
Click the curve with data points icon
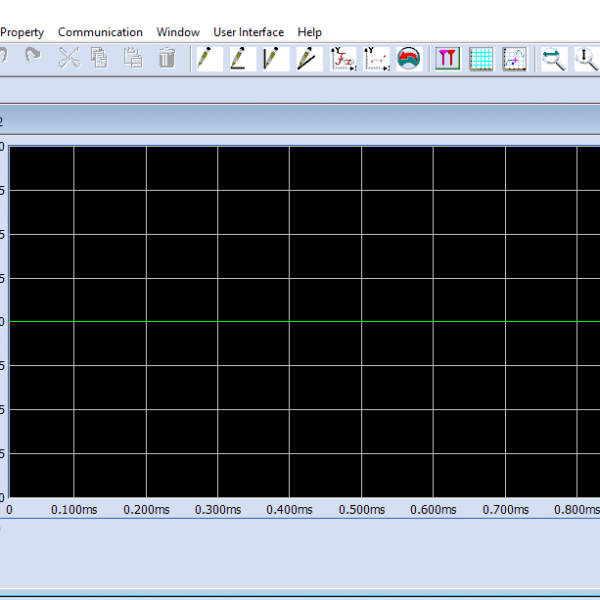click(x=514, y=58)
